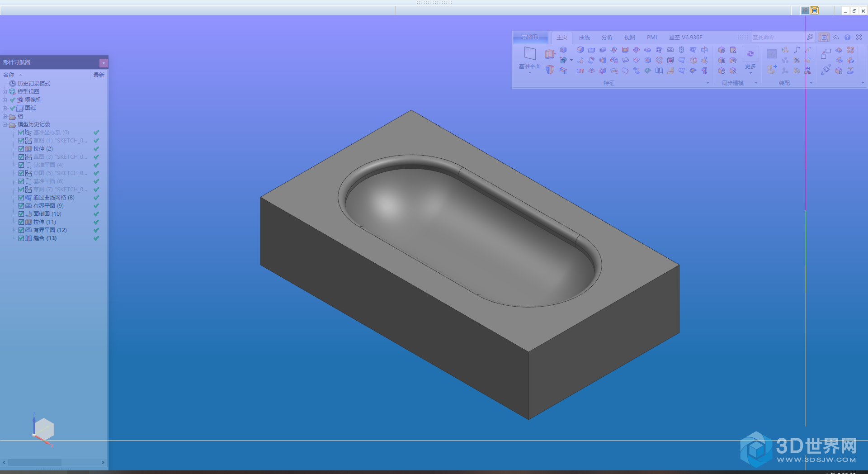Uncheck the 缝合 (13) checkbox
The image size is (868, 474).
tap(21, 238)
